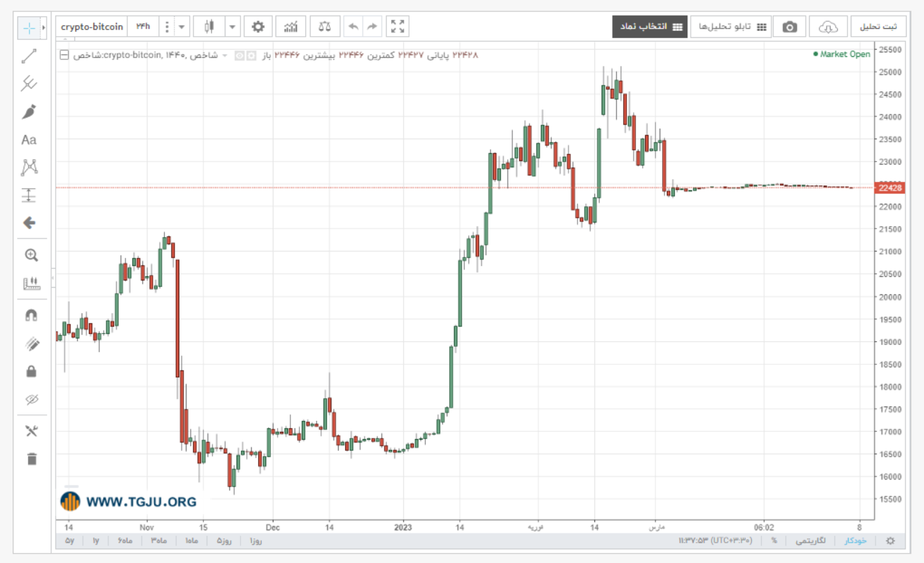Click the compare symbols scales icon

pyautogui.click(x=325, y=26)
